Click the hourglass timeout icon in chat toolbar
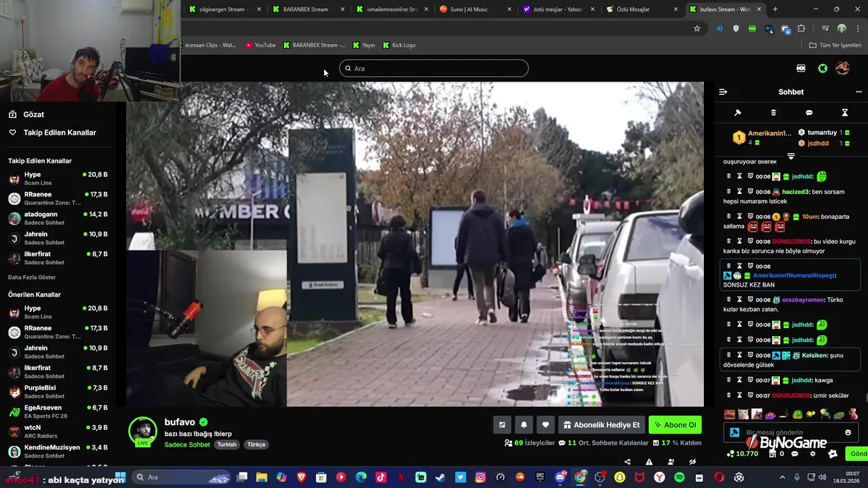The width and height of the screenshot is (868, 488). click(x=845, y=113)
